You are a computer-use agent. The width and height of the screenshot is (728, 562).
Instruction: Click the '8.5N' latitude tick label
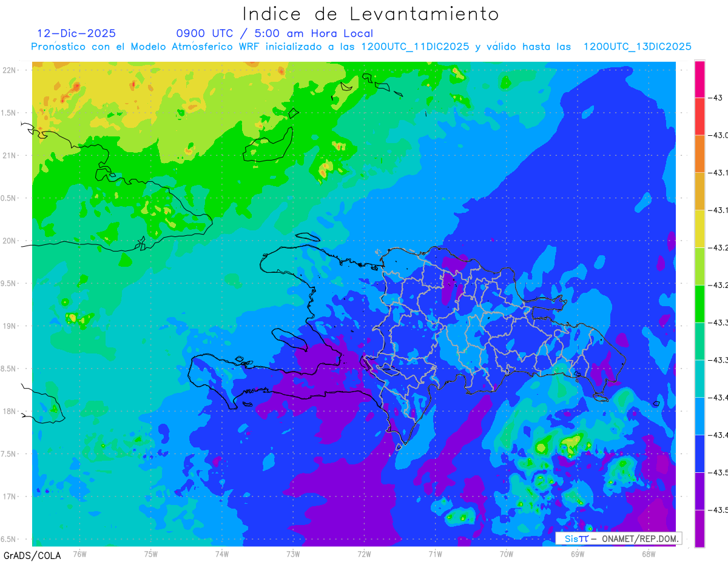click(x=8, y=369)
